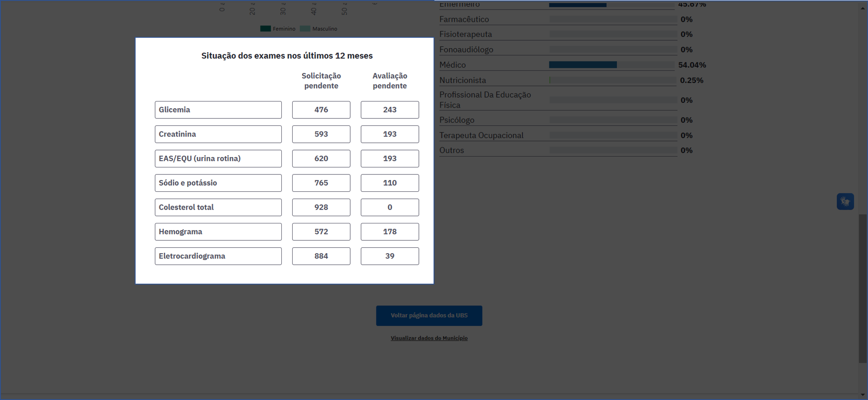Screen dimensions: 868x400
Task: Click the Psicólogo professional label
Action: coord(457,120)
